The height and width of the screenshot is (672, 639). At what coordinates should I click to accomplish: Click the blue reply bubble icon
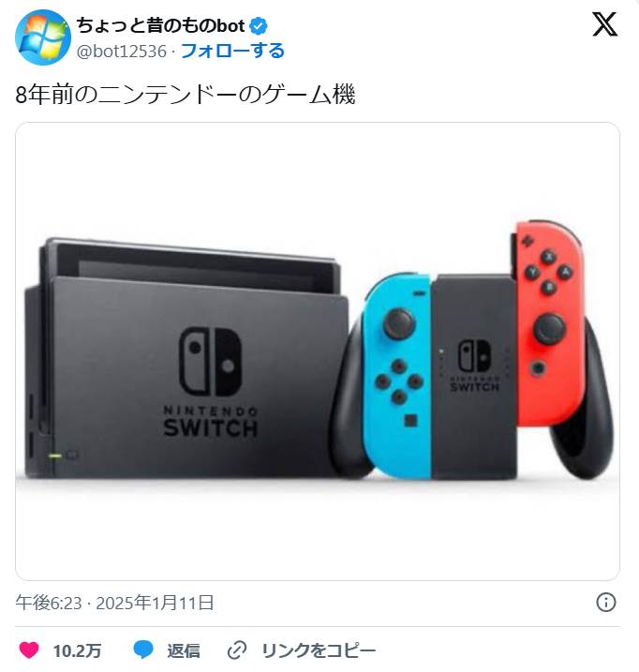tap(143, 650)
